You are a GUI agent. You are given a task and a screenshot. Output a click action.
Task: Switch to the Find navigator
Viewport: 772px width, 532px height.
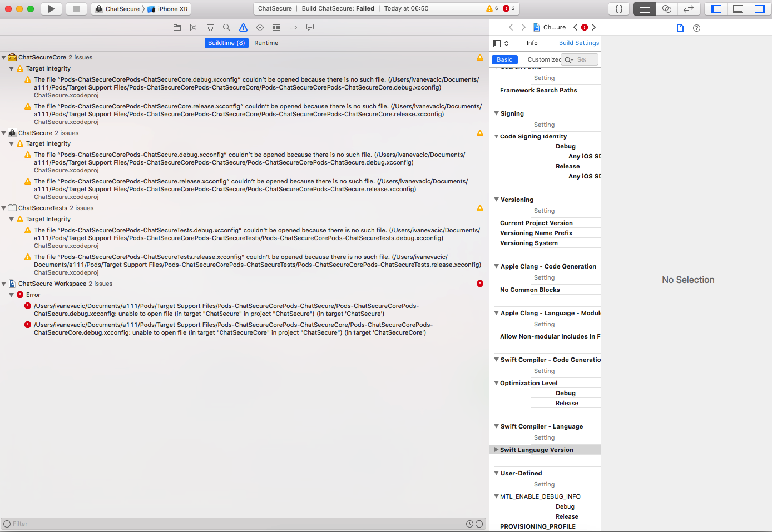point(226,27)
